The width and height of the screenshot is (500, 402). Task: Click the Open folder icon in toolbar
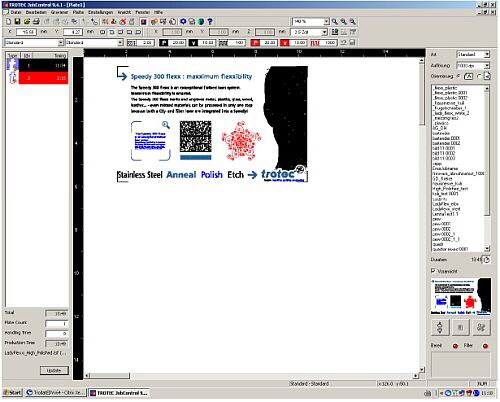pos(27,22)
